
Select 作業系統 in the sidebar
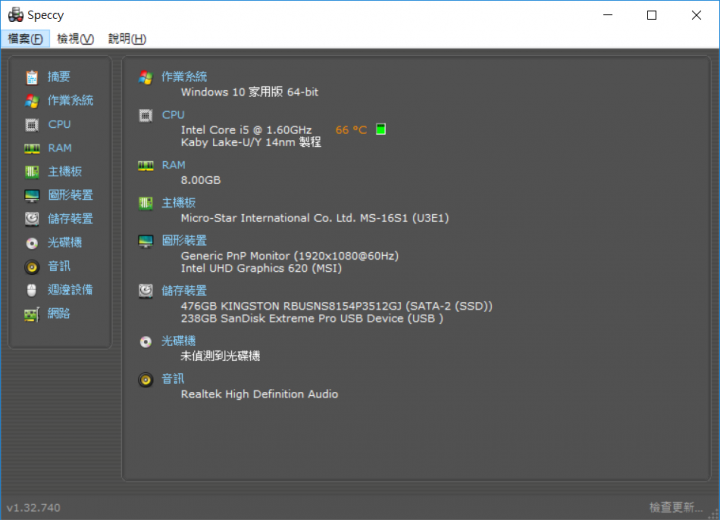coord(70,101)
